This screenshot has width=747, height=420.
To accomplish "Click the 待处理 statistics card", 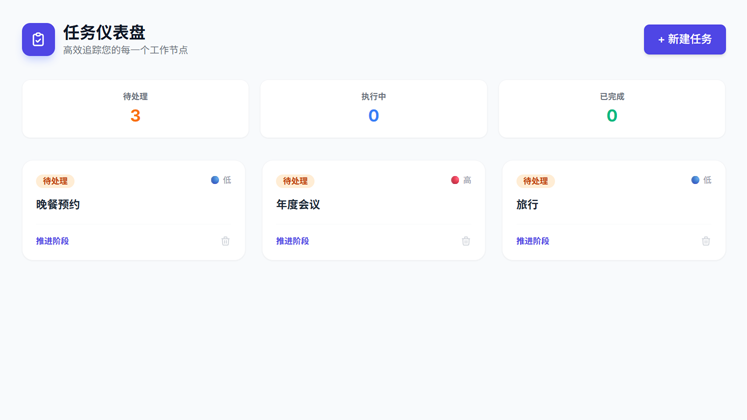I will pos(135,108).
